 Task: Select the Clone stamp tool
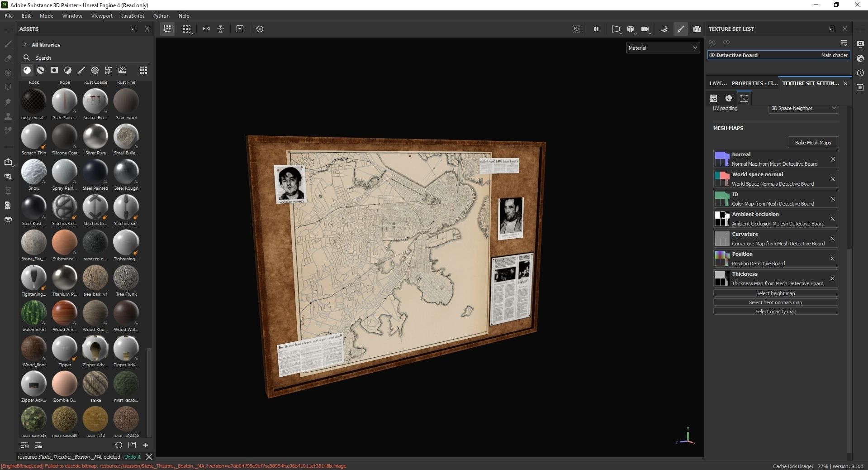pos(8,116)
